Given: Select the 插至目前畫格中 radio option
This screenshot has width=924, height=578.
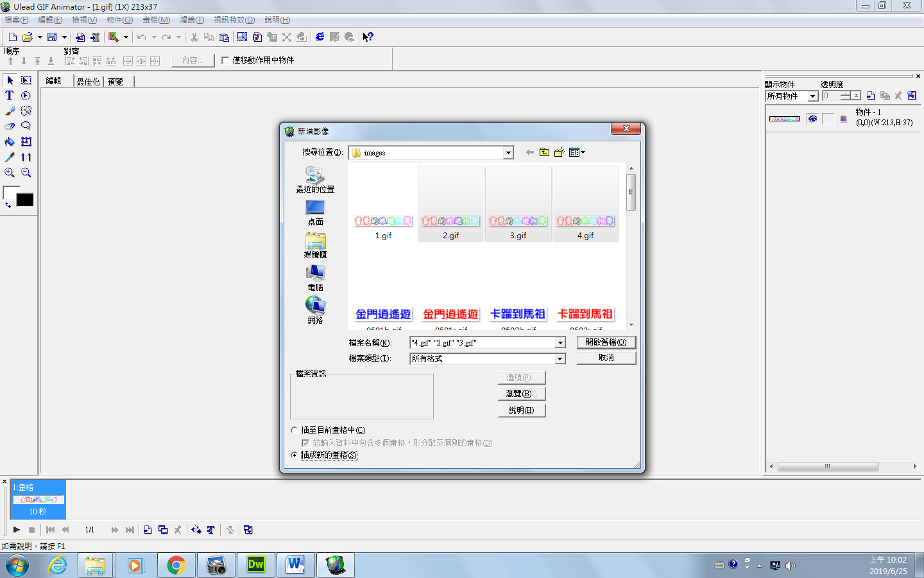Looking at the screenshot, I should (x=295, y=430).
